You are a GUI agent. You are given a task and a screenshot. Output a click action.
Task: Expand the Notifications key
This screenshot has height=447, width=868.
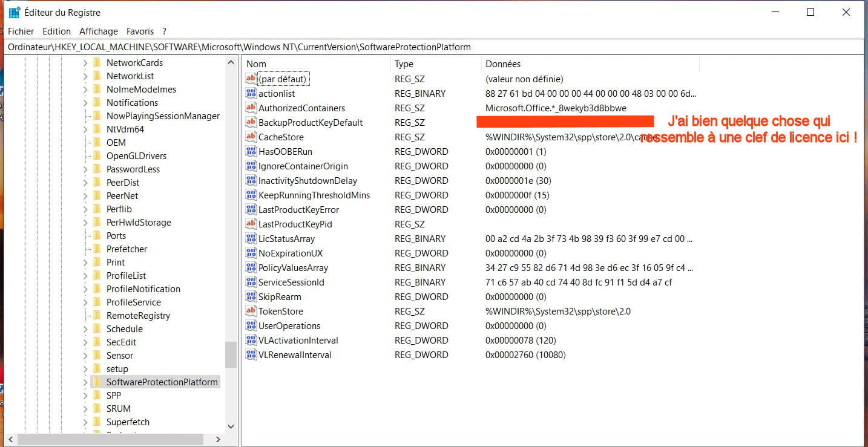tap(85, 102)
